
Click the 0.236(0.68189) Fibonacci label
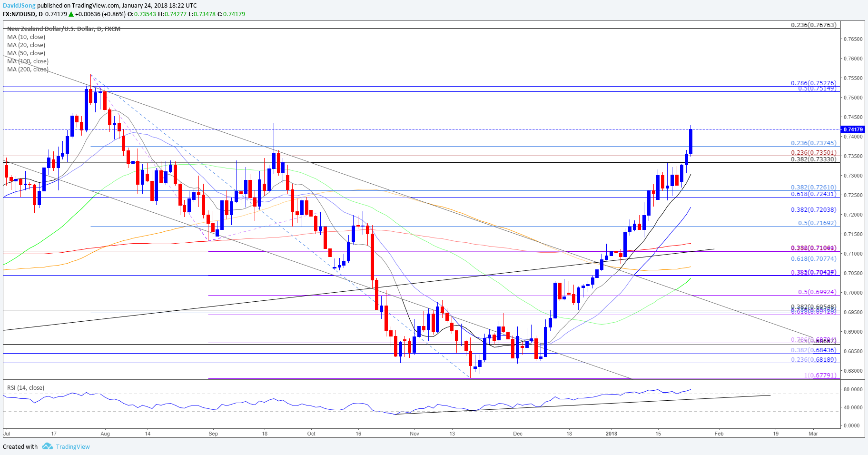813,360
